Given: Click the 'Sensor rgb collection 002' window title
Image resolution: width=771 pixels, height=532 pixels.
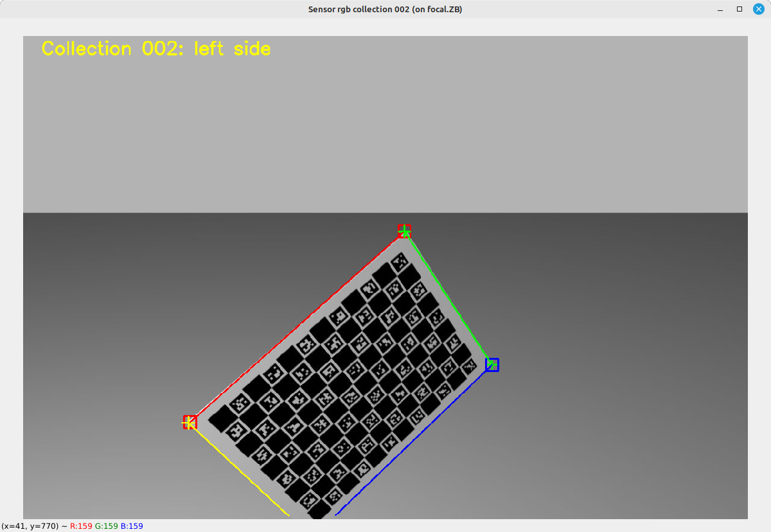Looking at the screenshot, I should [x=385, y=9].
